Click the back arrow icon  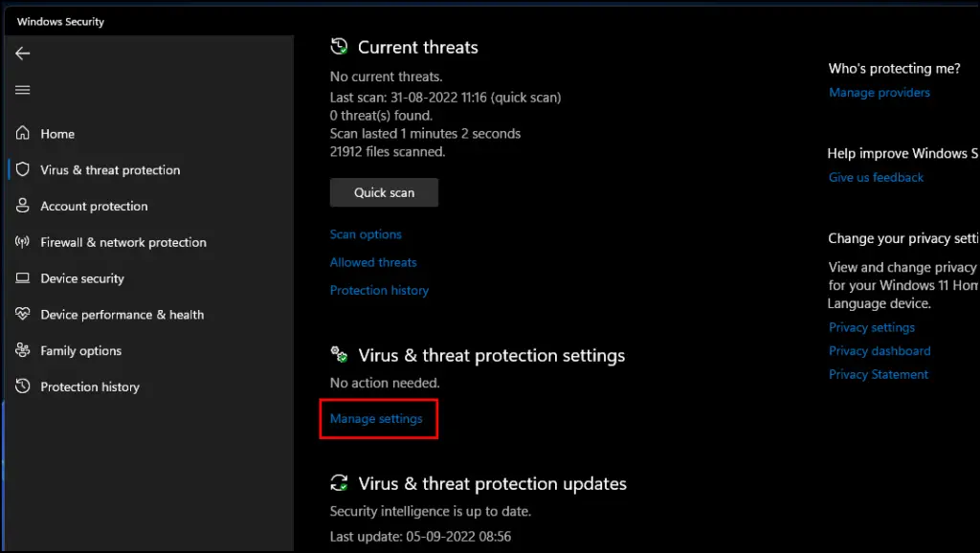click(x=23, y=54)
